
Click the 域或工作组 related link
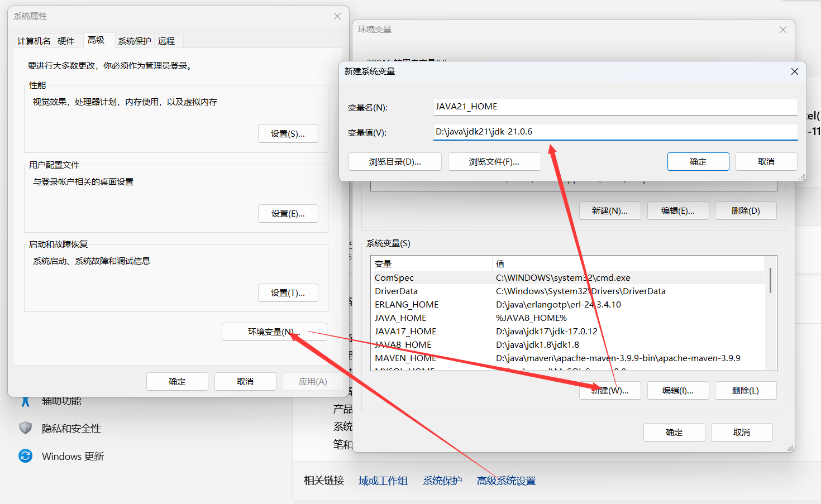pos(383,481)
